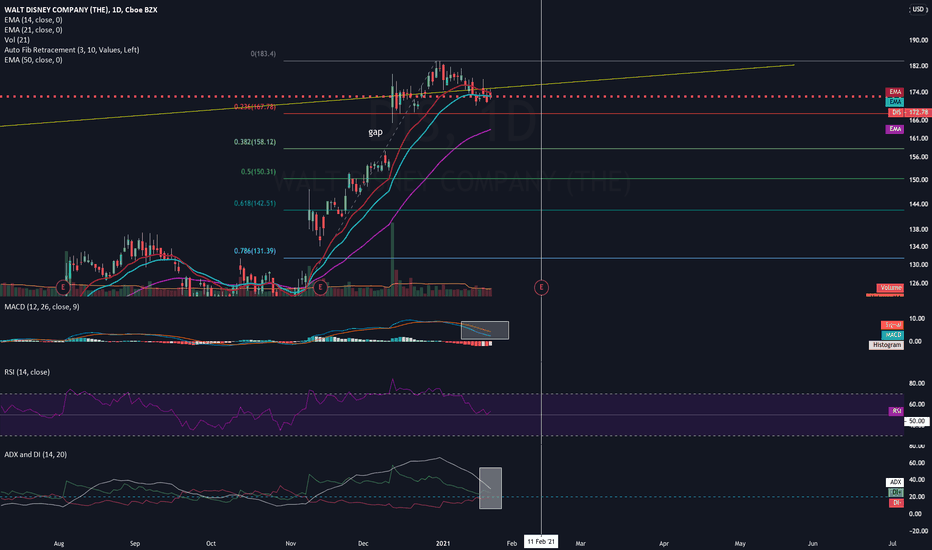932x550 pixels.
Task: Click the Sep label on the time axis
Action: [135, 543]
